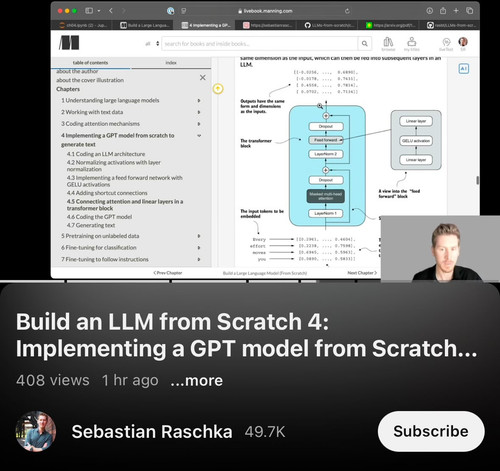Click the 5 Pretraining on unlabeled data title

100,236
